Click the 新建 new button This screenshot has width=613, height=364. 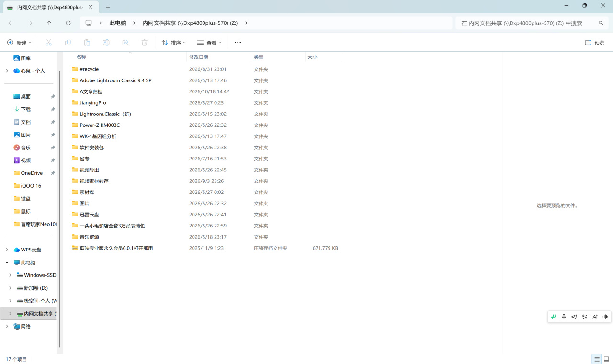coord(19,43)
